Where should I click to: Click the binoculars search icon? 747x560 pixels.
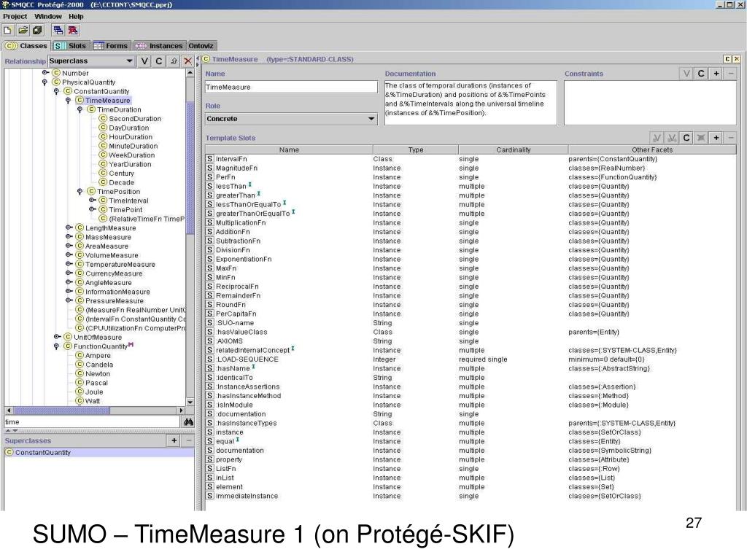pos(189,422)
